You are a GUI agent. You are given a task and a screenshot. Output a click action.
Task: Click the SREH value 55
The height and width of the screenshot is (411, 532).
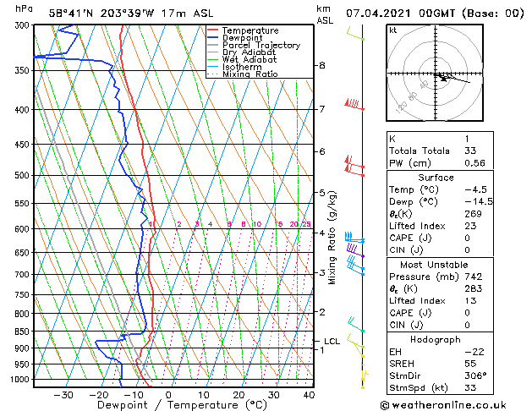[470, 364]
